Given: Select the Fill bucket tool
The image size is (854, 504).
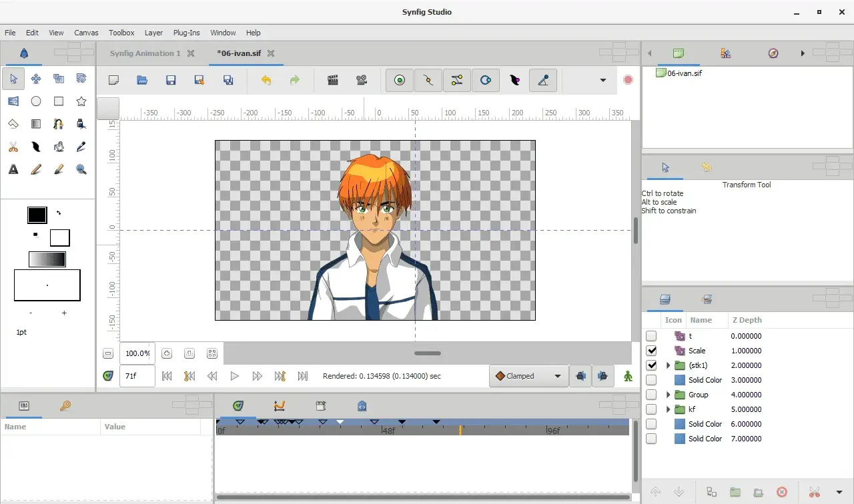Looking at the screenshot, I should 59,147.
